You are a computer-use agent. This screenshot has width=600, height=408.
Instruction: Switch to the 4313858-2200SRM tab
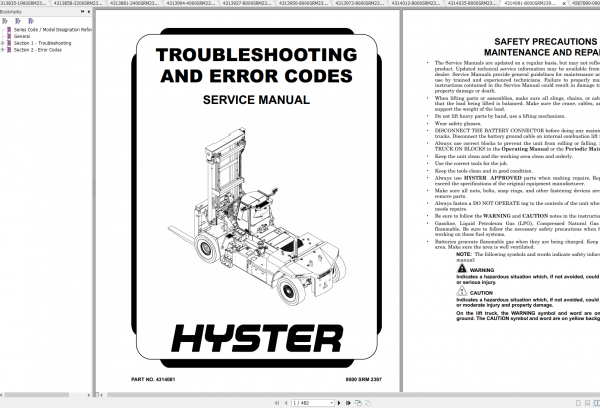point(78,3)
